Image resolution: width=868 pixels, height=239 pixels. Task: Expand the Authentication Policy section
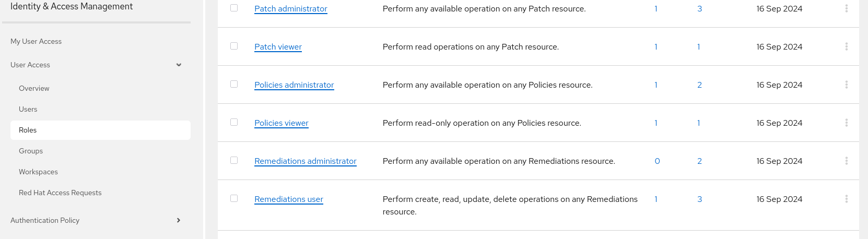coord(179,220)
